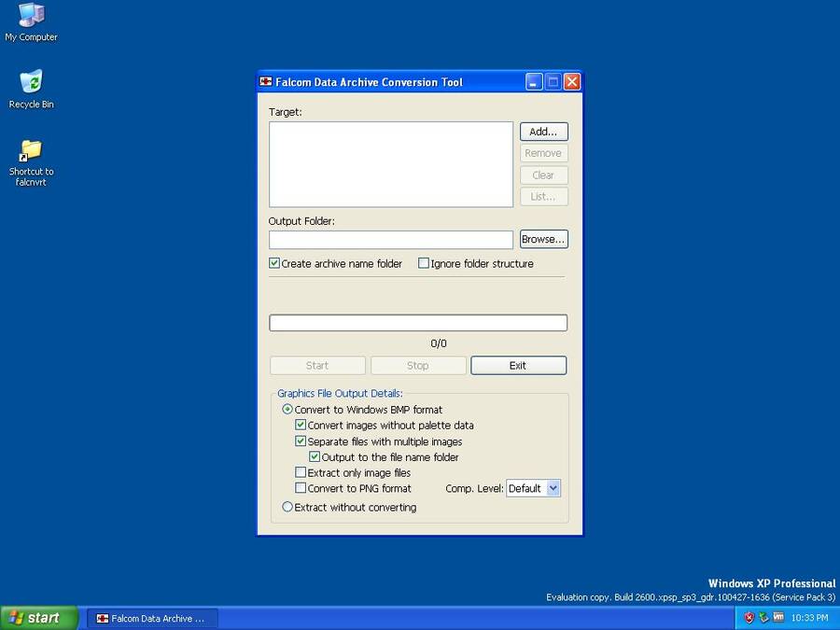Toggle Convert images without palette data
840x630 pixels.
click(301, 426)
